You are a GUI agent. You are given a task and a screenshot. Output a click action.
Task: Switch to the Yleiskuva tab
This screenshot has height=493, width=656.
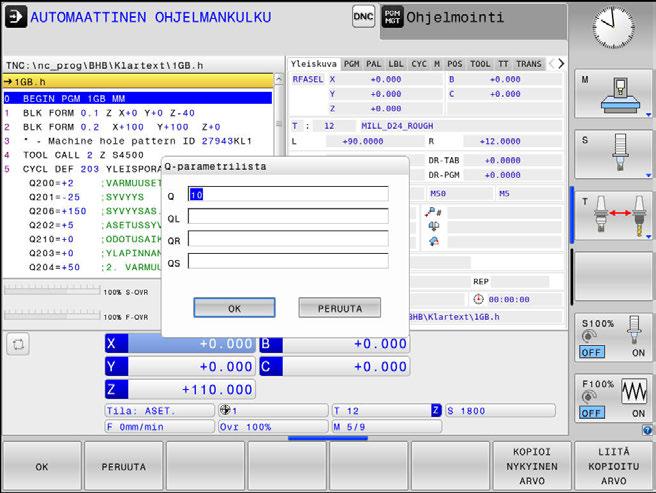point(314,64)
